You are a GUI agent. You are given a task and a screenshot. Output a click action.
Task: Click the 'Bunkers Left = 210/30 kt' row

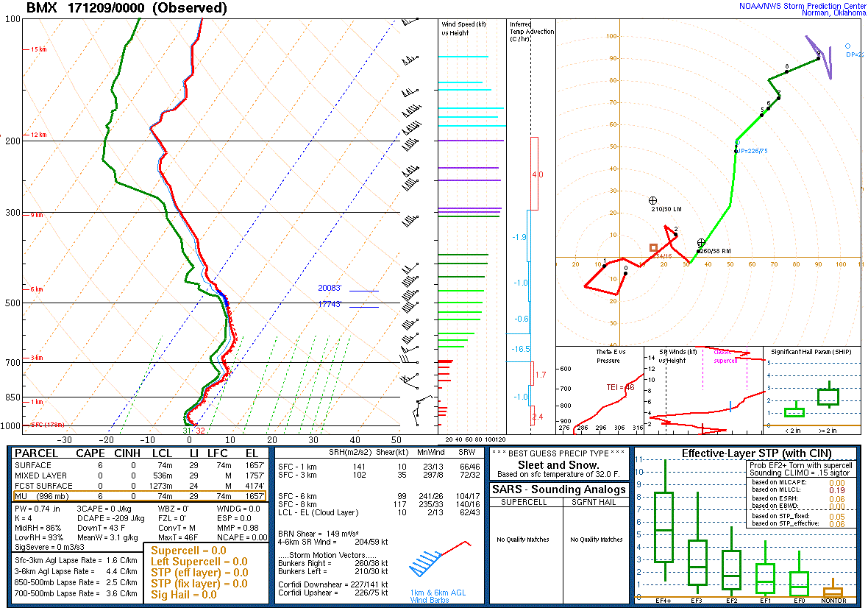[332, 571]
